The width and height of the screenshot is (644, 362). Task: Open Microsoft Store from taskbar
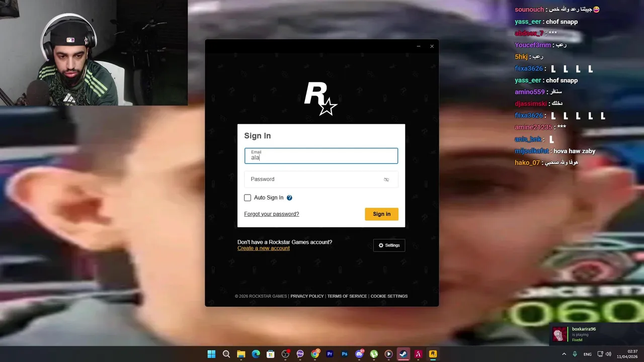coord(271,354)
